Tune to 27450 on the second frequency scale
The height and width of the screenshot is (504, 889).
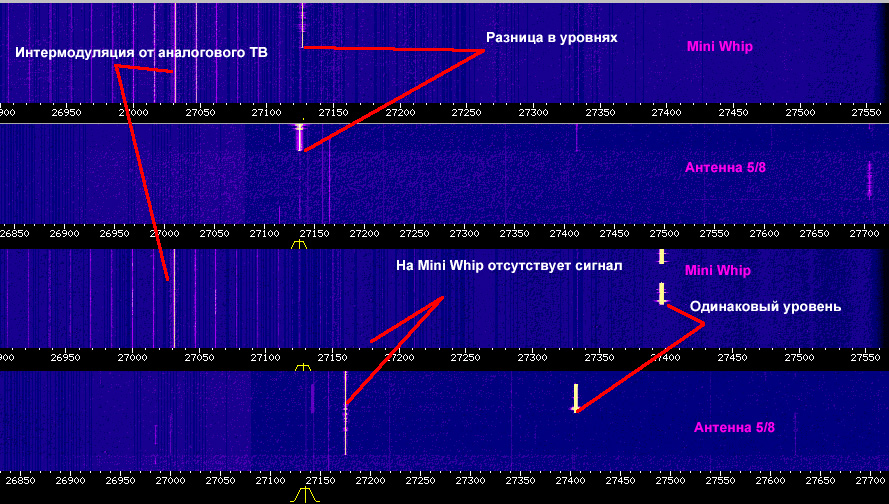pyautogui.click(x=614, y=233)
